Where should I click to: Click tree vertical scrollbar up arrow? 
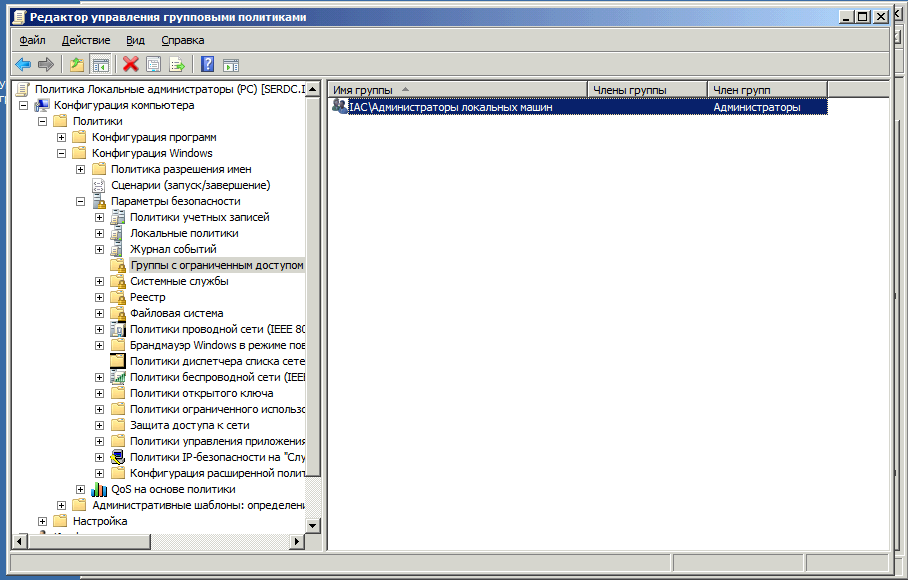pyautogui.click(x=313, y=89)
